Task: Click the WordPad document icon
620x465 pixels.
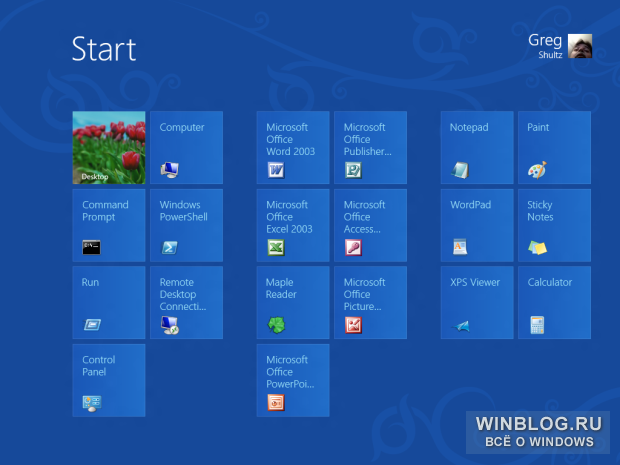Action: 460,247
